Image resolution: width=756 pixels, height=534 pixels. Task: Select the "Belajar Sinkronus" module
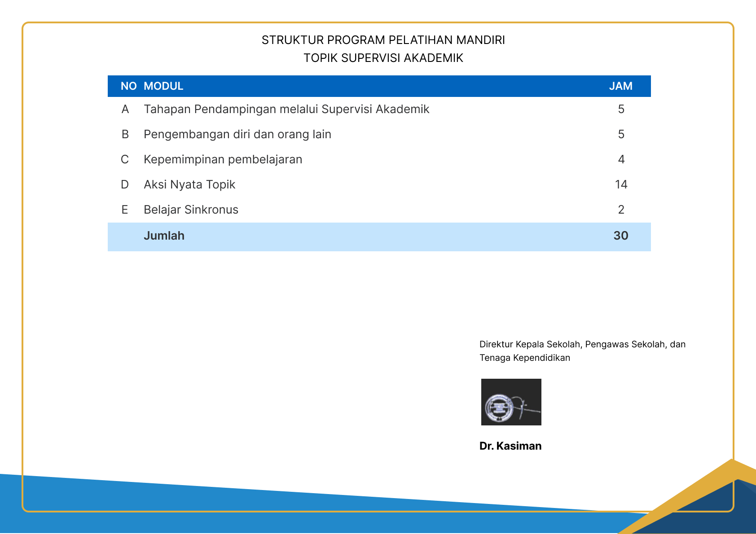pyautogui.click(x=191, y=210)
